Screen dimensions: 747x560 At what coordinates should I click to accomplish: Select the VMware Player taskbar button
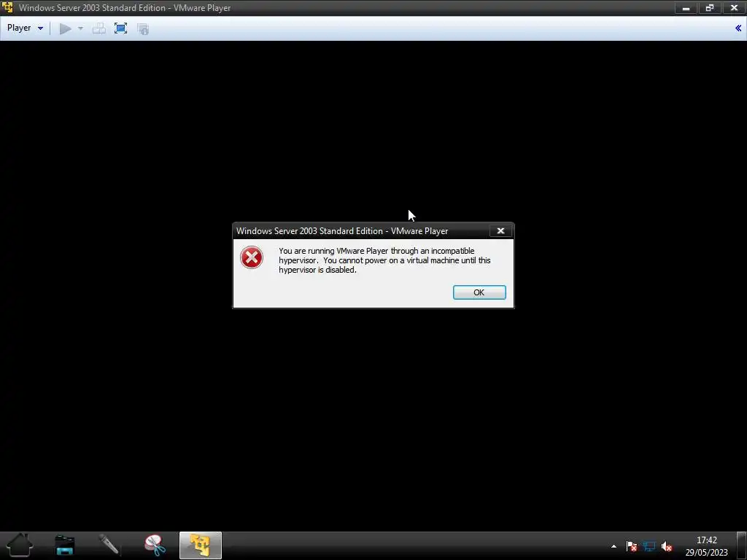coord(201,545)
